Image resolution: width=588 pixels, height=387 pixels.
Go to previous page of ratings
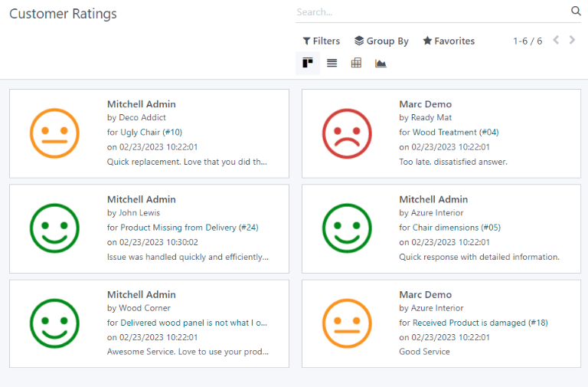(x=556, y=41)
